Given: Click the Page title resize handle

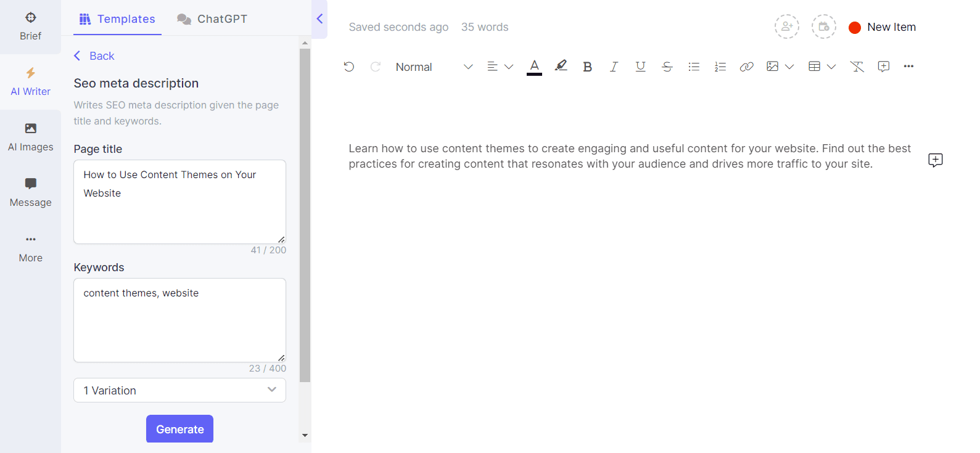Looking at the screenshot, I should 281,239.
